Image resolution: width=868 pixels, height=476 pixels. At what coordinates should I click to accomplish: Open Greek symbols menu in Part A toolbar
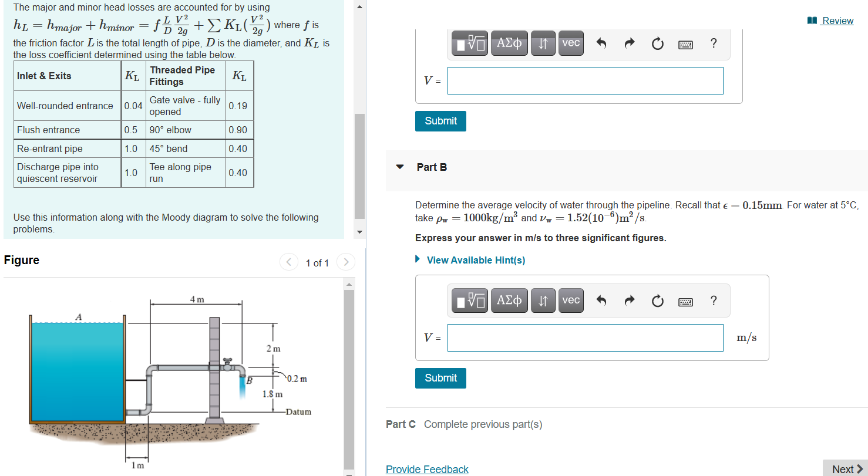[509, 43]
